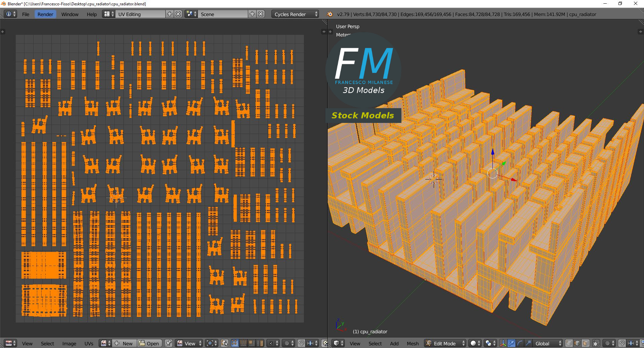Select mesh edge select mode in 3D view

(x=577, y=343)
